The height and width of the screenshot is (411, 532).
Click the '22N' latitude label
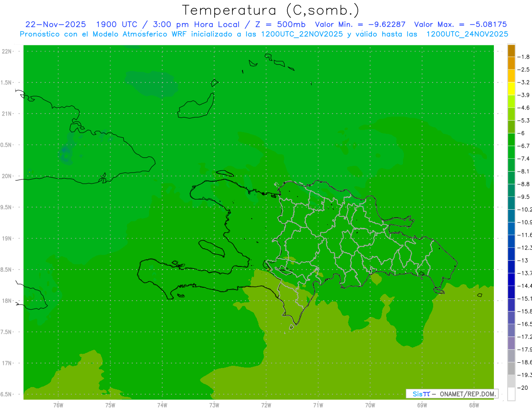(x=7, y=51)
